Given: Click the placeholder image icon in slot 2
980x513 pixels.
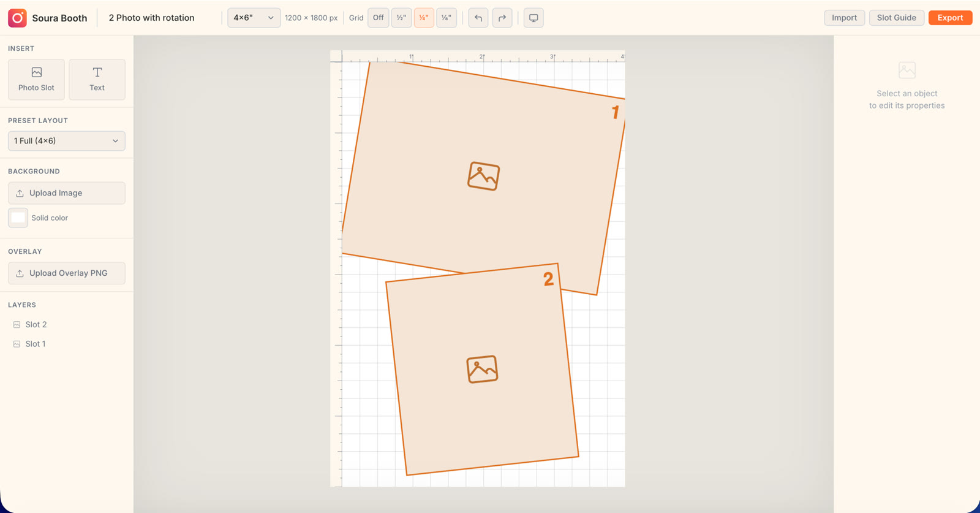Looking at the screenshot, I should [482, 370].
